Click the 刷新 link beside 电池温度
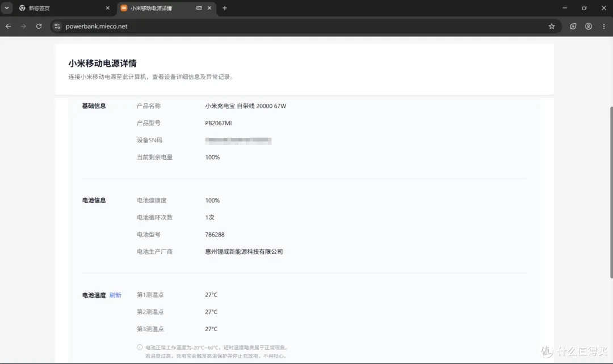613x364 pixels. pos(115,295)
